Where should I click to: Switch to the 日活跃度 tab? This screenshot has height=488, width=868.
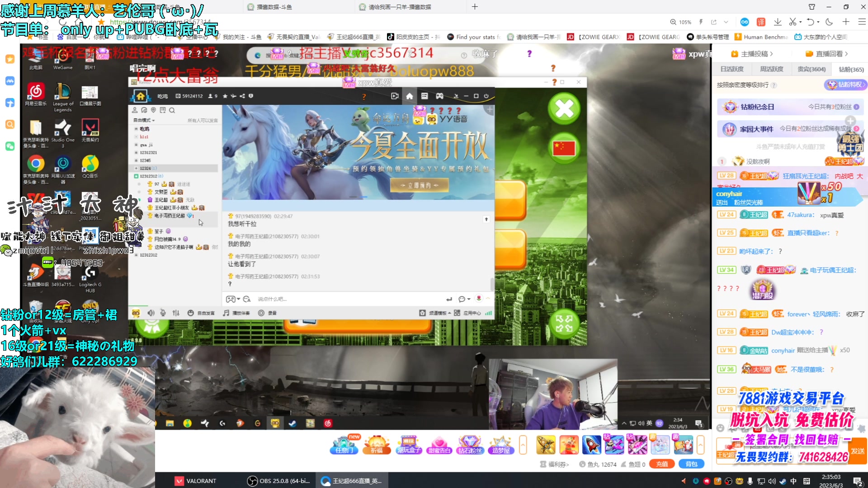(x=732, y=69)
